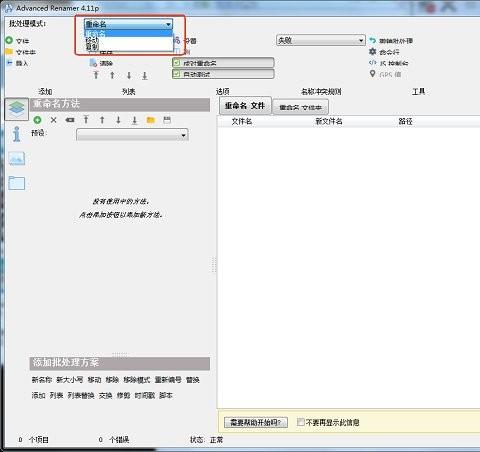Switch to rename folders tab
This screenshot has width=480, height=452.
pyautogui.click(x=301, y=107)
